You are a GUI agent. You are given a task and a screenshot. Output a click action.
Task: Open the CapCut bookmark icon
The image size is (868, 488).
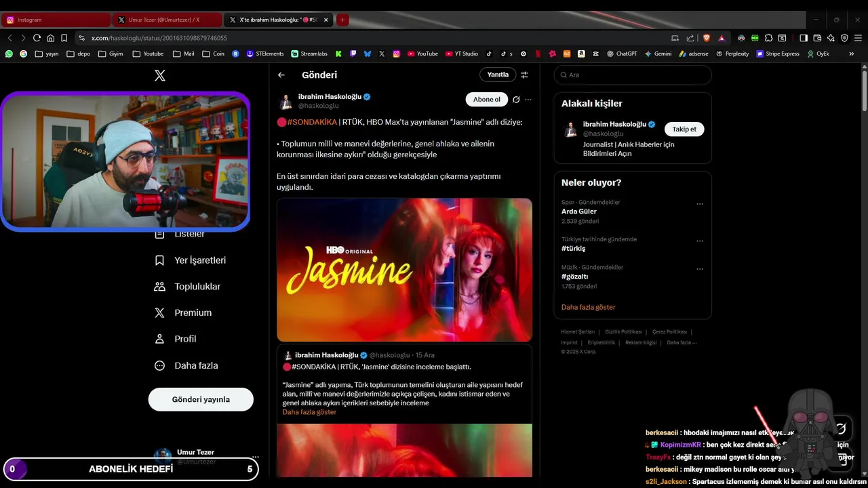tap(595, 54)
